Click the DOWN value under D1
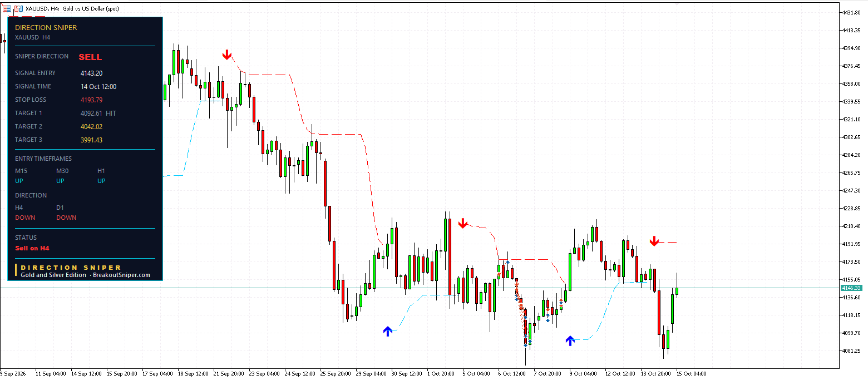Image resolution: width=868 pixels, height=380 pixels. 66,218
